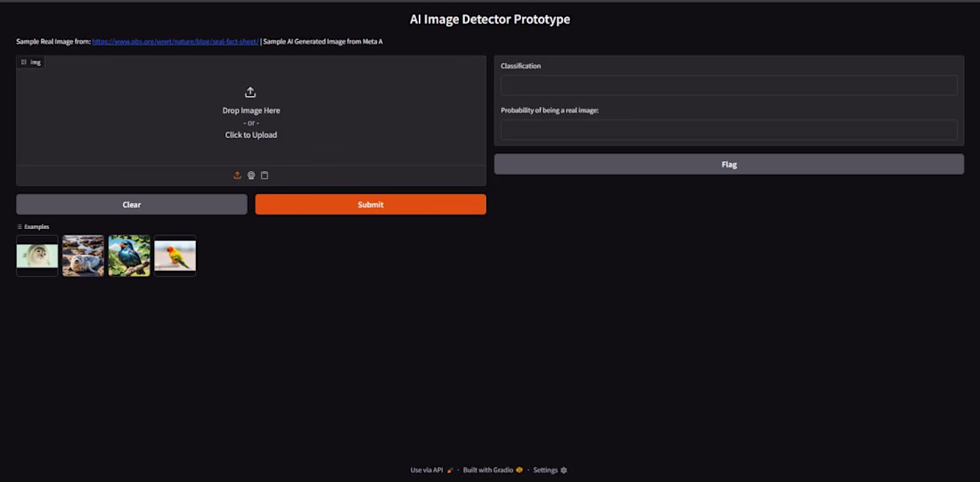The image size is (980, 482).
Task: Click the settings gear icon in footer
Action: pyautogui.click(x=564, y=470)
